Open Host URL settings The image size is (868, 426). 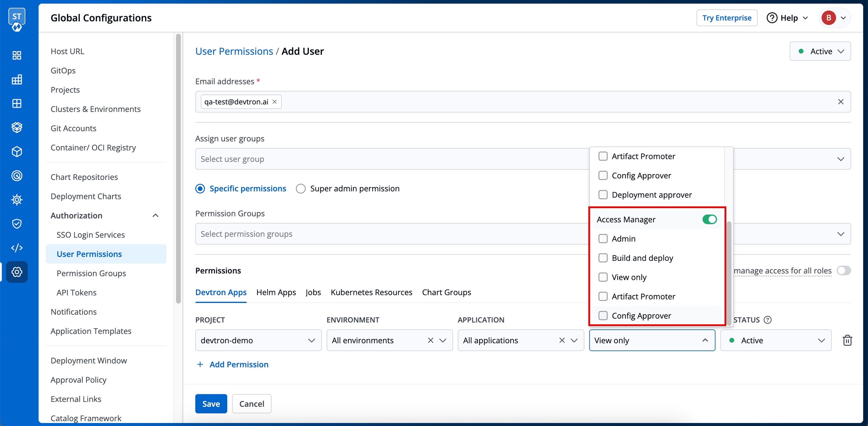(67, 51)
